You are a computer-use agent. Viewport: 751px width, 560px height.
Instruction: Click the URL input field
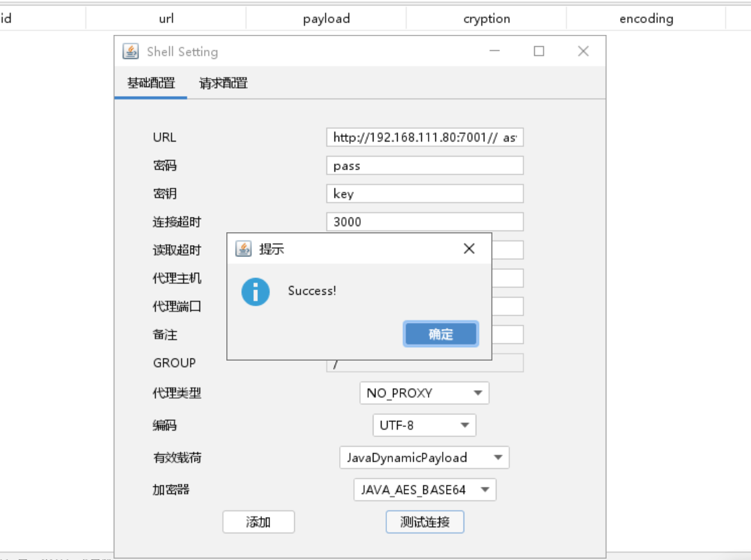tap(425, 138)
